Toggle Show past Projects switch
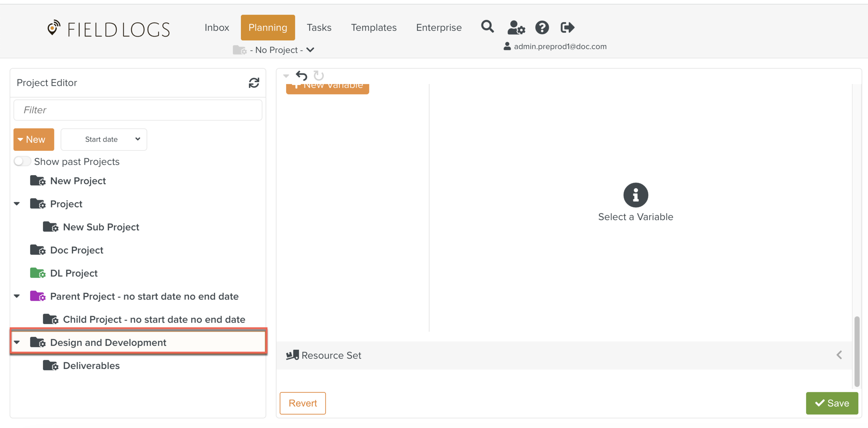This screenshot has height=428, width=868. (x=22, y=162)
